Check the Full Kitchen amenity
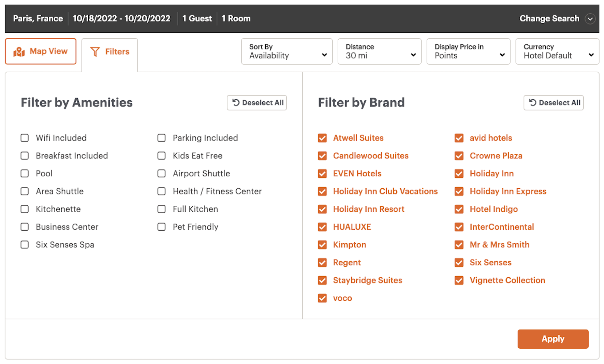Image resolution: width=604 pixels, height=364 pixels. coord(161,209)
